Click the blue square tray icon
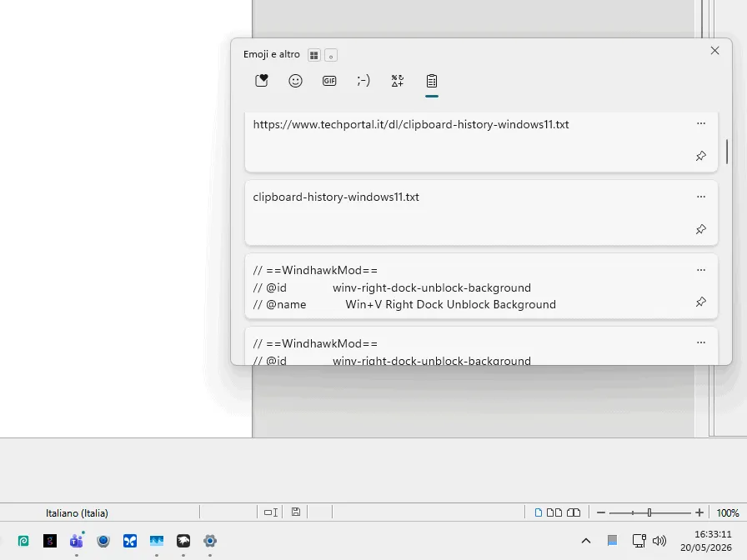This screenshot has width=747, height=560. [612, 540]
